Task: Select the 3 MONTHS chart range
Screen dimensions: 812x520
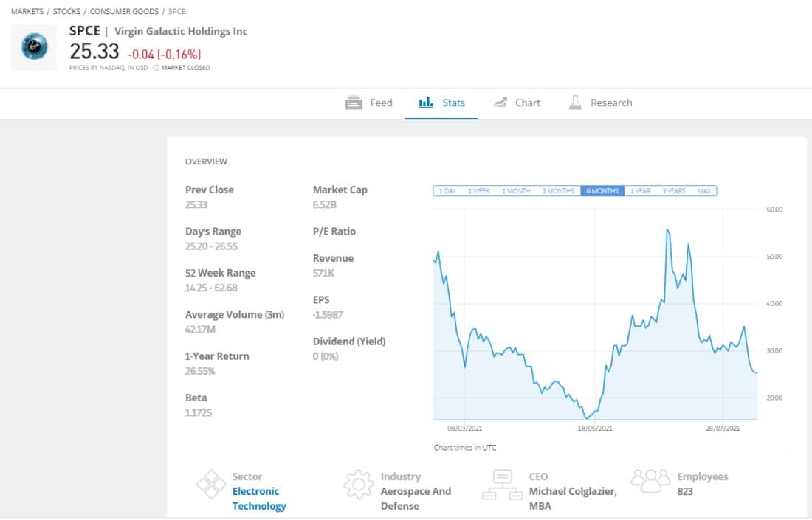Action: tap(558, 191)
